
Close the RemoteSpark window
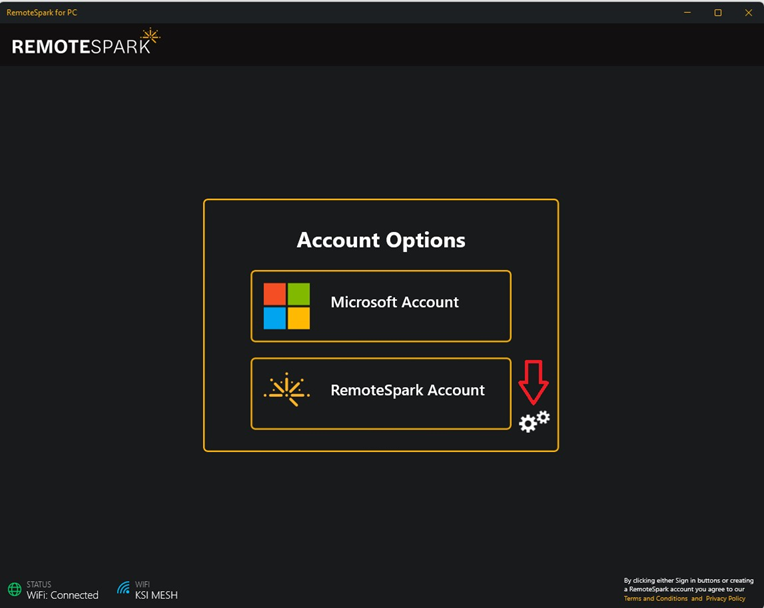click(x=748, y=13)
